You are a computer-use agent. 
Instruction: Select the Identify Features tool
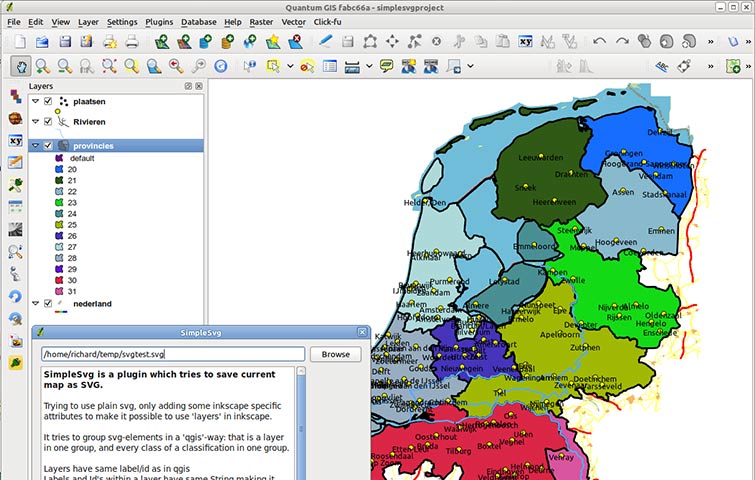(x=250, y=66)
